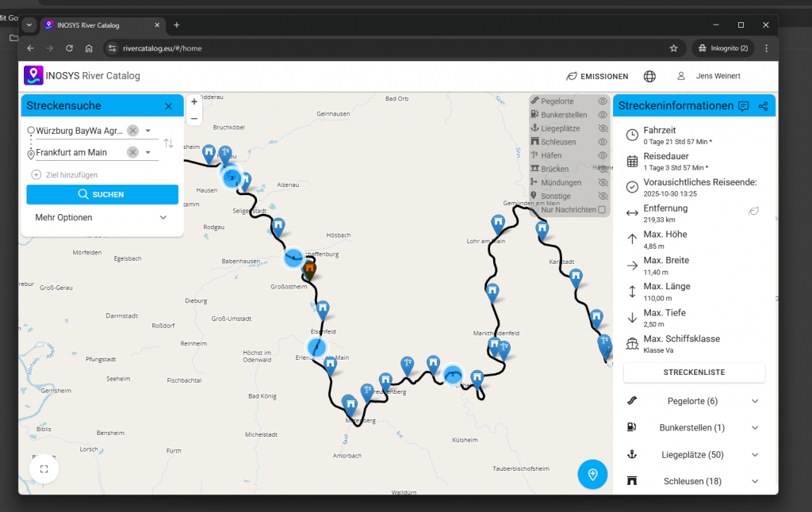Viewport: 812px width, 512px height.
Task: Open fullscreen map view
Action: pyautogui.click(x=44, y=468)
